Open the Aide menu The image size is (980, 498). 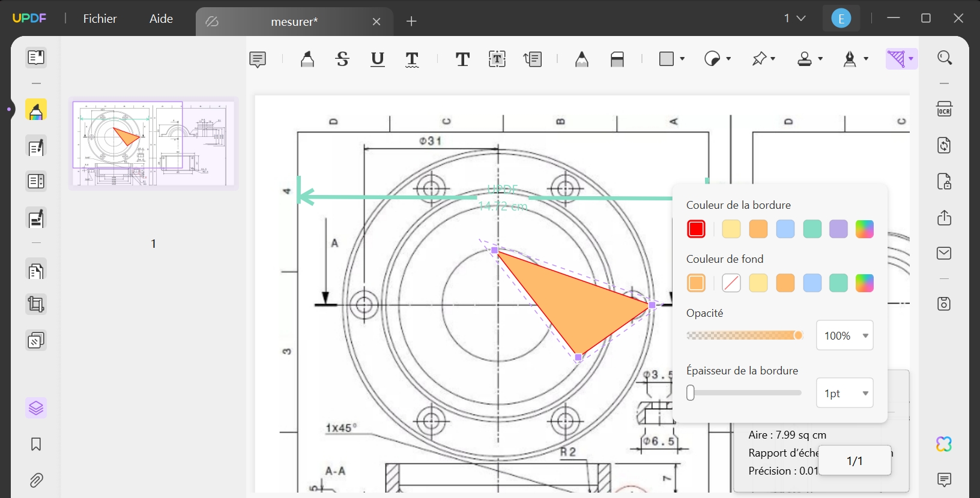tap(161, 19)
